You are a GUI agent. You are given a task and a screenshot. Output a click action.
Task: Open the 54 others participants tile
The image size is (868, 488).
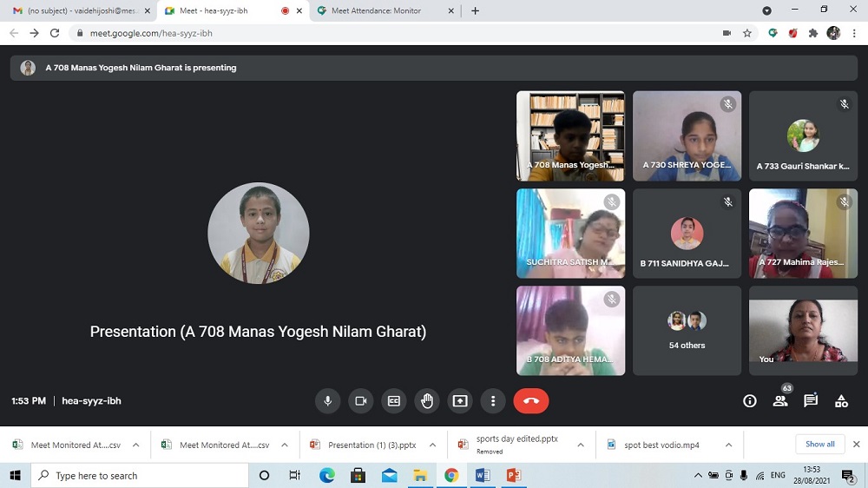(x=687, y=331)
